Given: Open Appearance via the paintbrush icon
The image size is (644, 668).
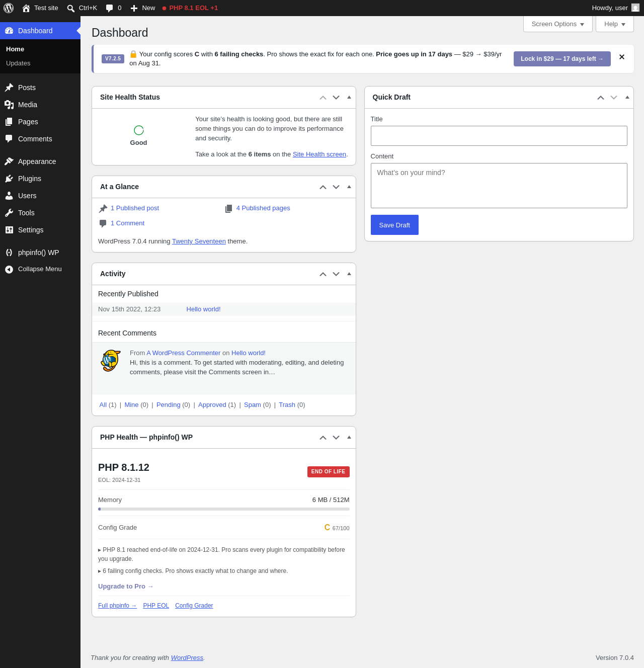Looking at the screenshot, I should click(x=9, y=161).
